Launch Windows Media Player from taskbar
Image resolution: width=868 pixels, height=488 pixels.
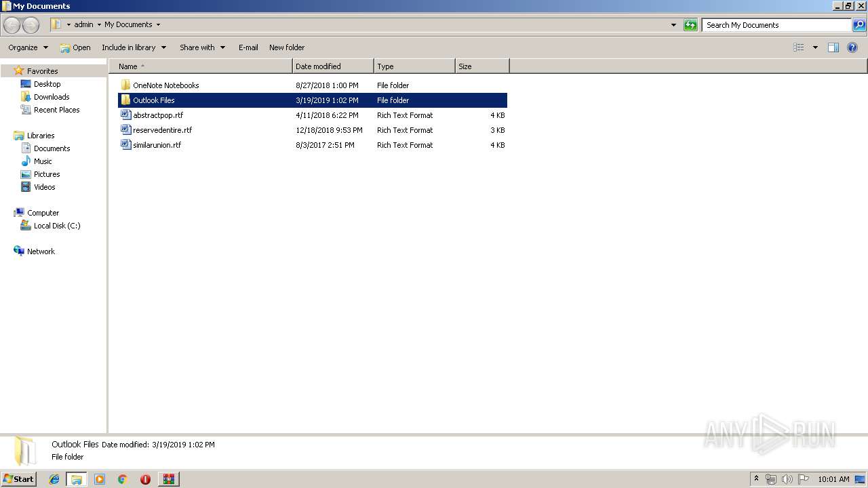[x=100, y=479]
